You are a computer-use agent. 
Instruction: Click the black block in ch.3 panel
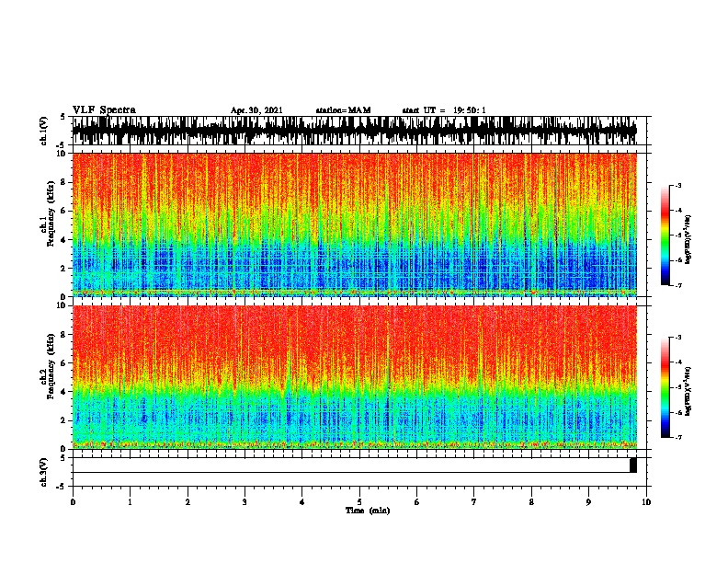tap(633, 465)
